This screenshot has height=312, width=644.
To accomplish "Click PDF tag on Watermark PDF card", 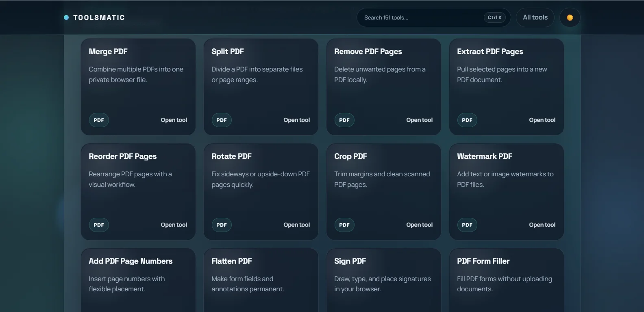I will 467,225.
